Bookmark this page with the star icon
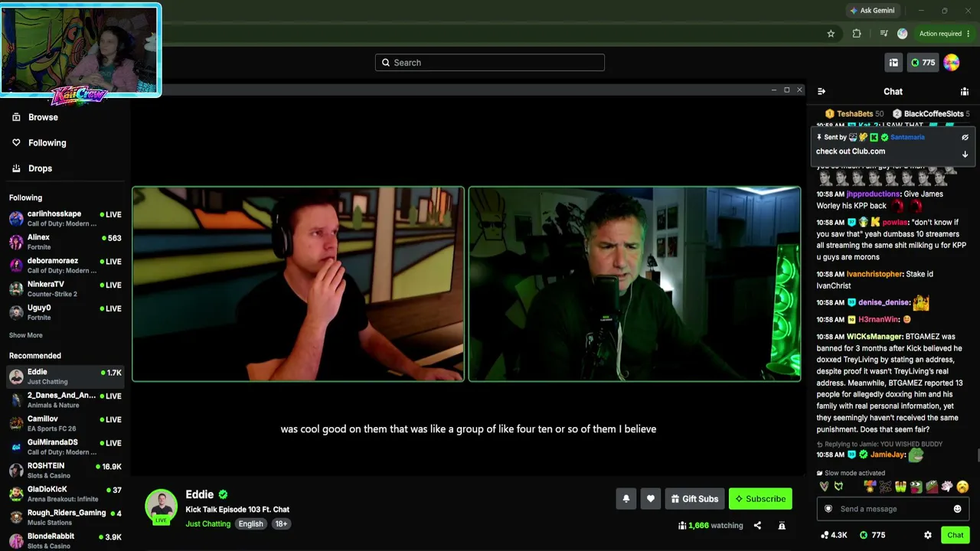The width and height of the screenshot is (980, 551). [831, 34]
